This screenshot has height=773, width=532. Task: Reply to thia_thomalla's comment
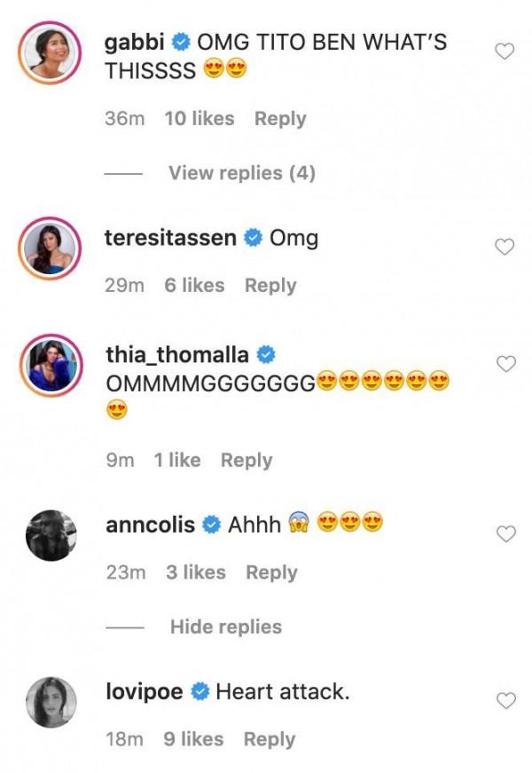pyautogui.click(x=246, y=460)
